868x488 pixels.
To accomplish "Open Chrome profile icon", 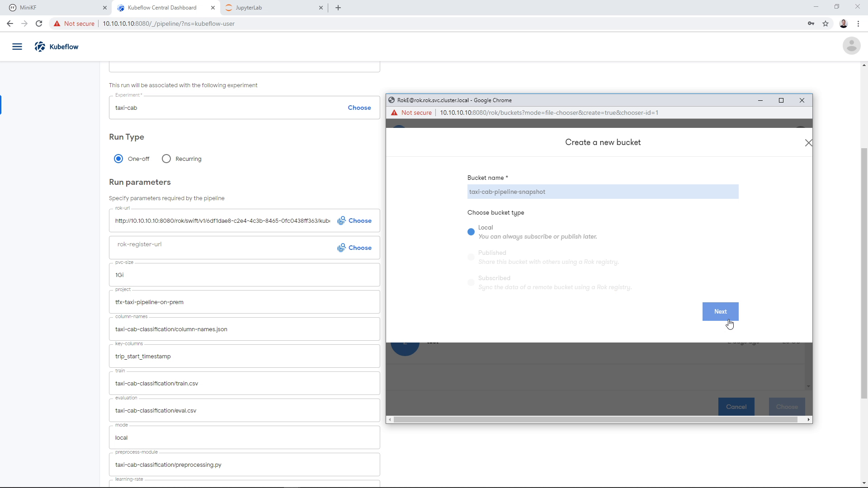I will pyautogui.click(x=843, y=23).
